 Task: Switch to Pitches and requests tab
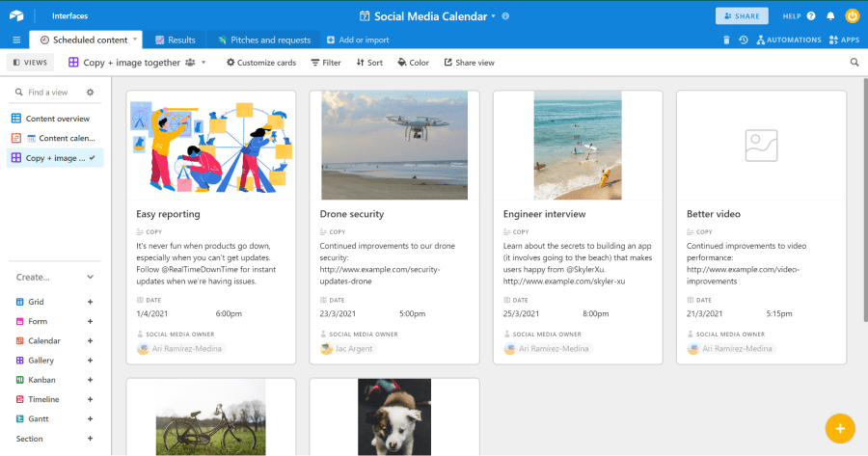coord(264,40)
